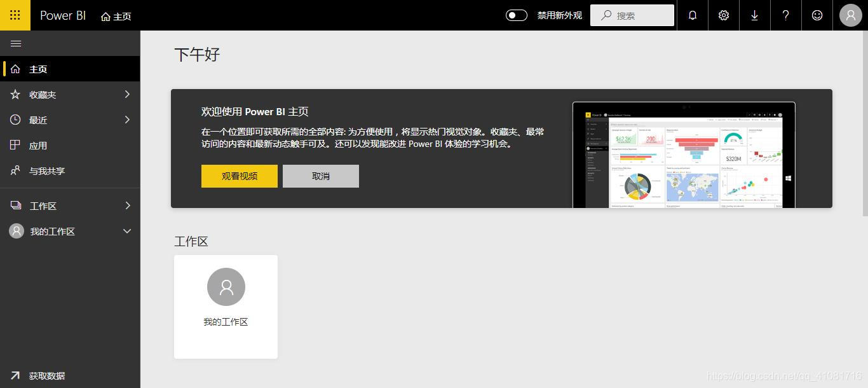The image size is (868, 388).
Task: Click the 工作区 section heading
Action: coord(191,241)
